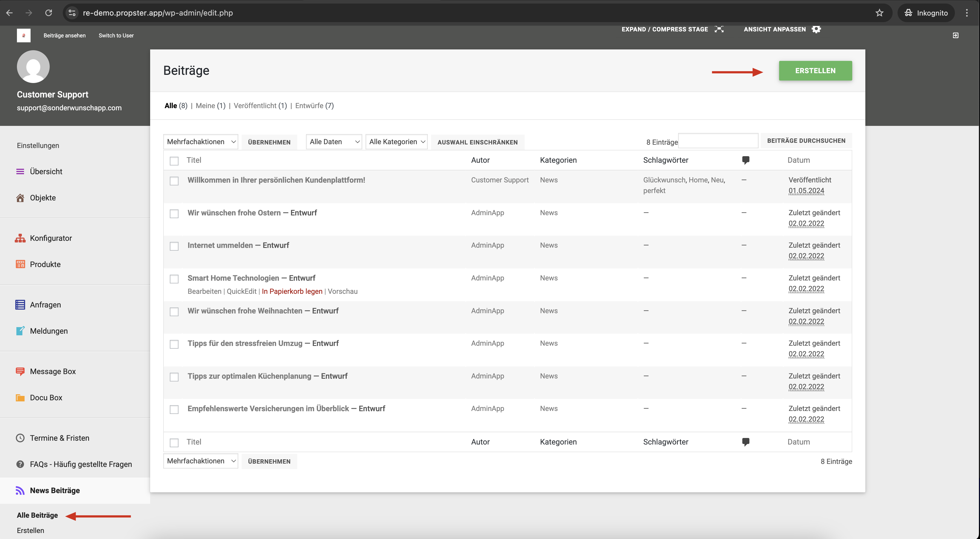Select the Veröffentlicht filter tab
Screen dimensions: 980x539
(x=255, y=106)
